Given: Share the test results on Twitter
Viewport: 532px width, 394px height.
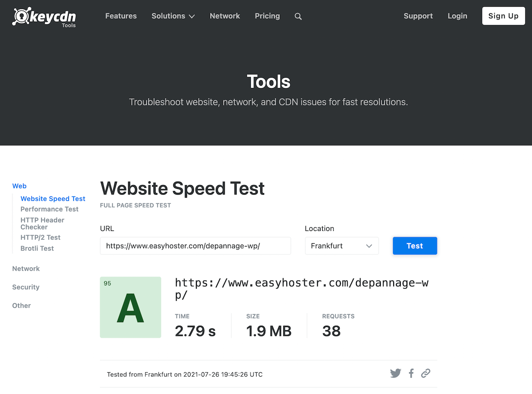Looking at the screenshot, I should (x=395, y=373).
